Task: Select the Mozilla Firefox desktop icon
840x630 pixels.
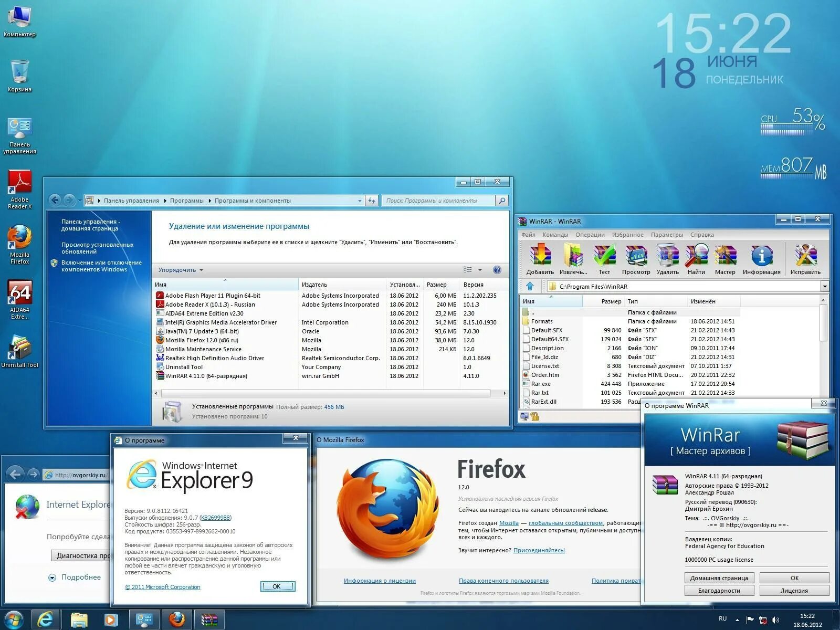Action: [19, 245]
